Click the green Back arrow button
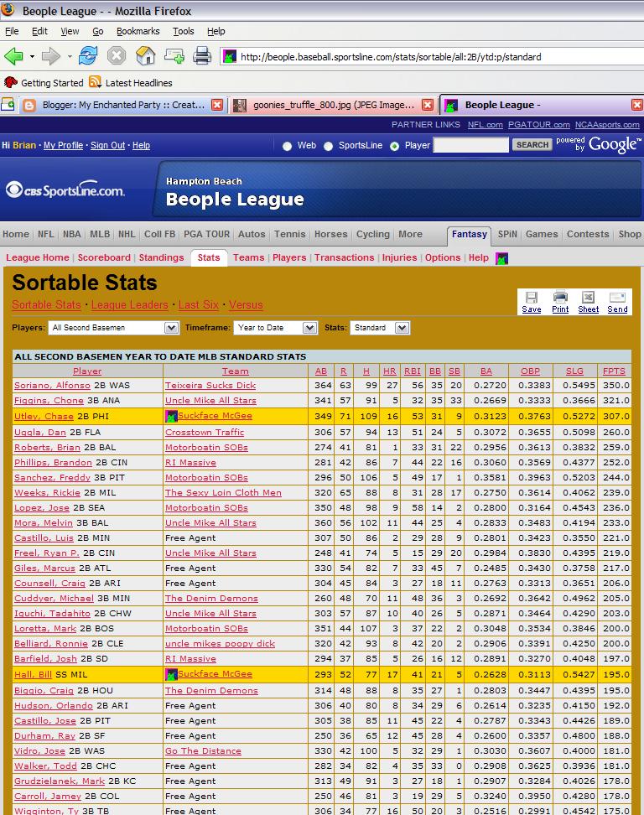644x815 pixels. pos(13,55)
